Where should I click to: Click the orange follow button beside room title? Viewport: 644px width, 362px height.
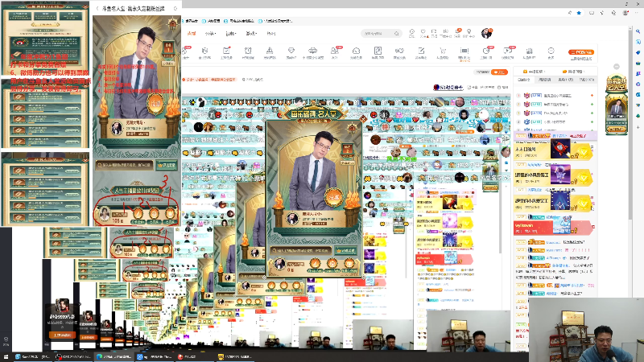(499, 72)
